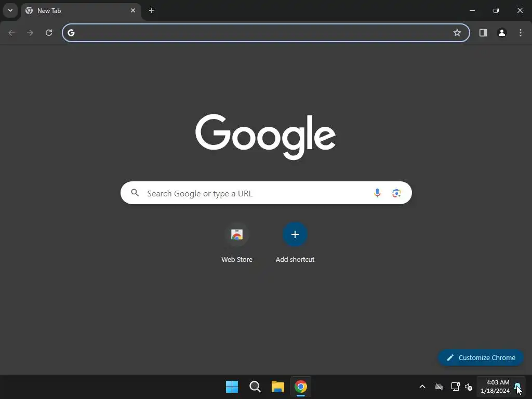Open File Explorer from taskbar
532x399 pixels.
pyautogui.click(x=278, y=387)
